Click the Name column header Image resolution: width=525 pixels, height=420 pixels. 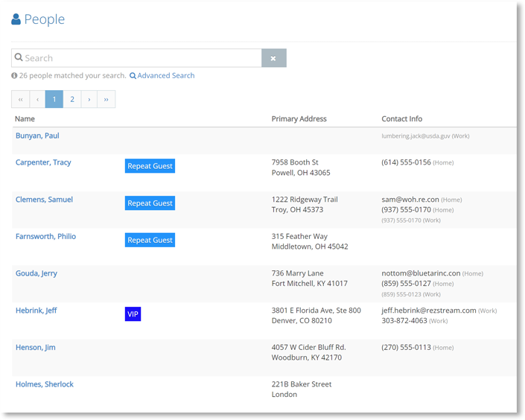(25, 119)
